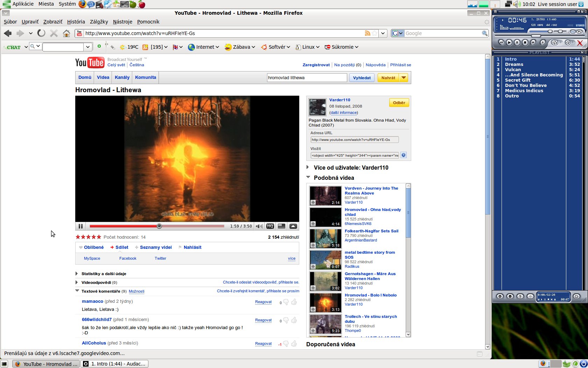Click the Audacious volume slider knob
This screenshot has width=588, height=368.
(551, 32)
